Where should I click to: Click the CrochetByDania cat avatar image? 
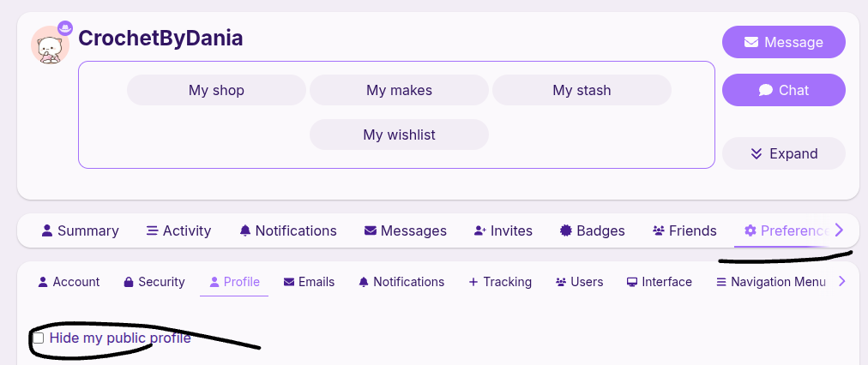[x=50, y=45]
